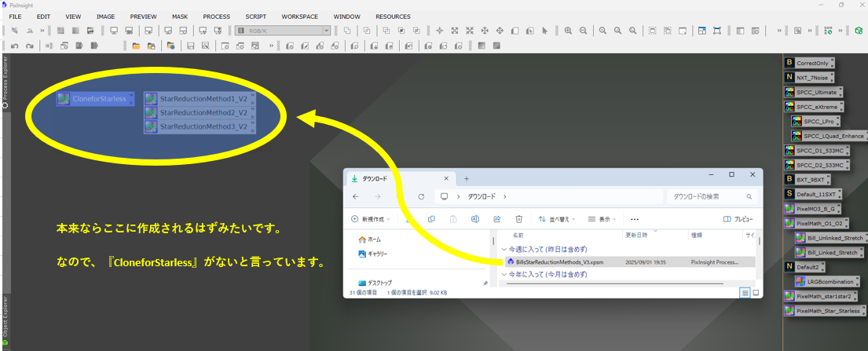
Task: Open the RGB/K channel dropdown
Action: pos(283,31)
